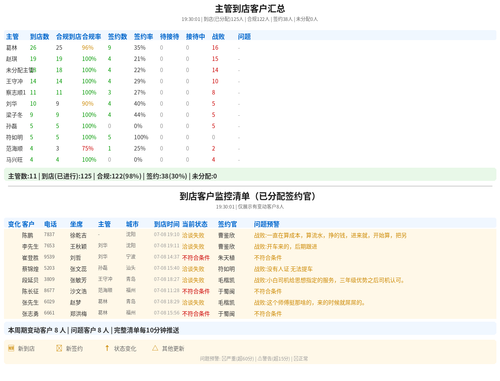Select customer 张志勇 in monitoring list

30,314
